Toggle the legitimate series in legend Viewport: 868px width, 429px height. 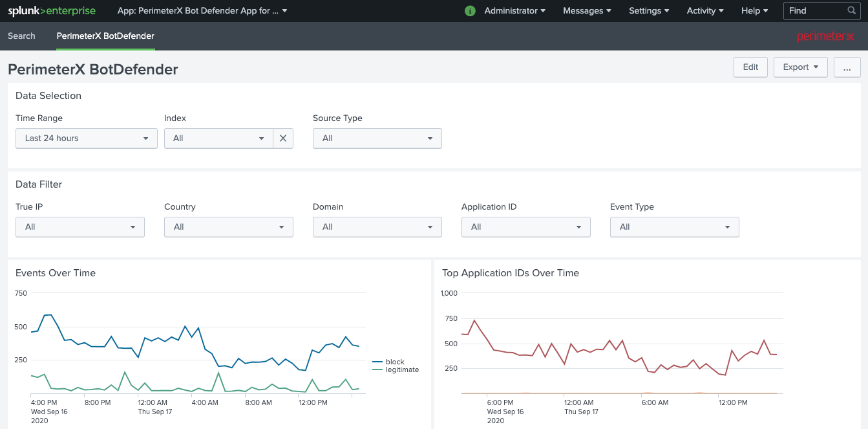point(402,370)
